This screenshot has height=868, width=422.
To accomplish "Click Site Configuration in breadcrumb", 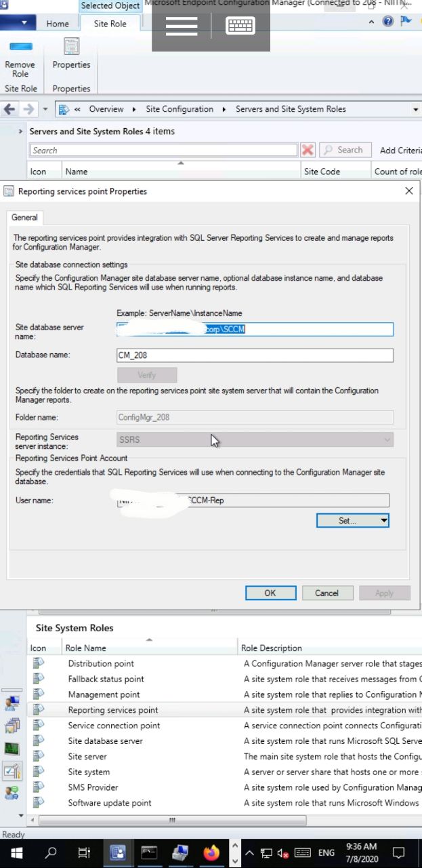I will [x=180, y=109].
